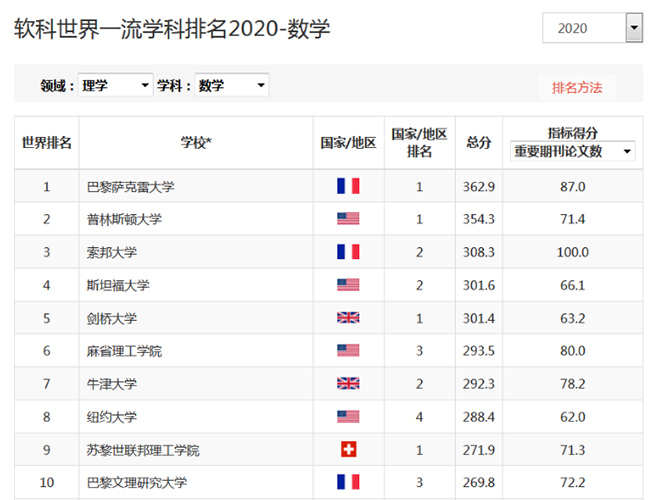Image resolution: width=661 pixels, height=500 pixels.
Task: Select indicator score 78.2
Action: (572, 384)
